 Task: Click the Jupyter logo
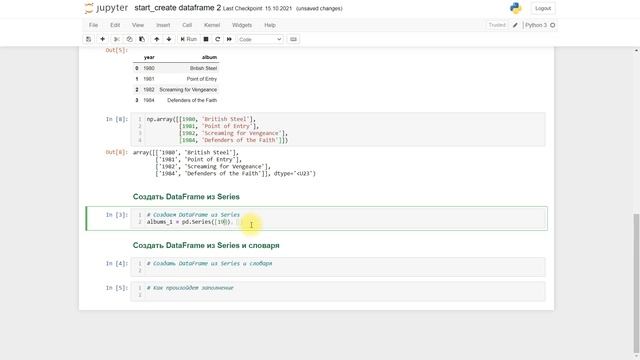pyautogui.click(x=106, y=8)
